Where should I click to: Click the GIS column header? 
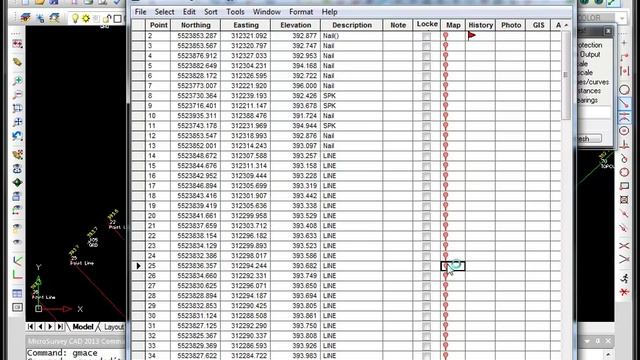[538, 25]
